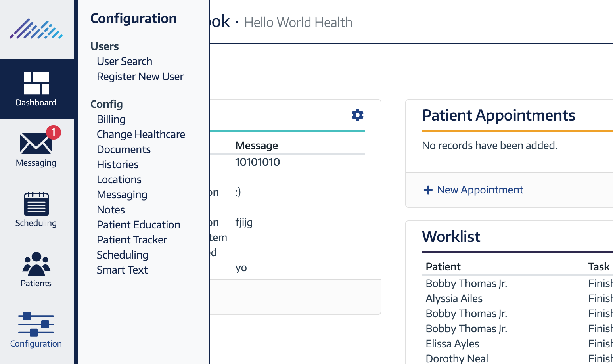The image size is (613, 364).
Task: Click the app logo in the sidebar
Action: click(36, 29)
